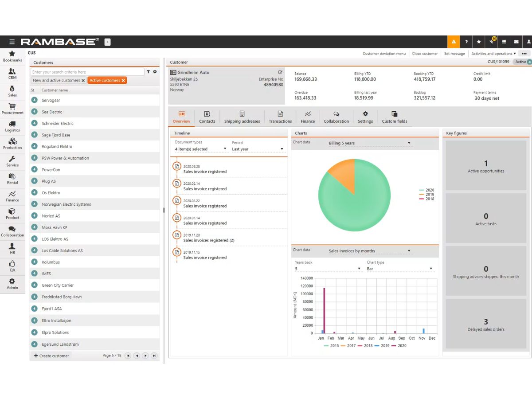Go to first page of customers
532x399 pixels.
(x=128, y=356)
